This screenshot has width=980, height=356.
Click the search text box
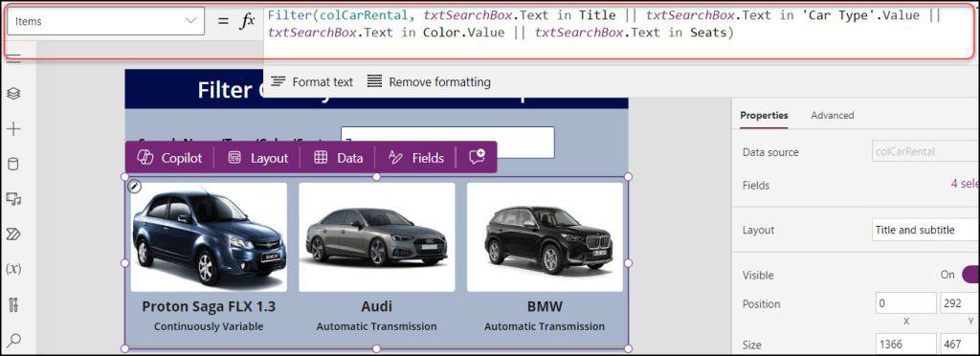click(448, 143)
